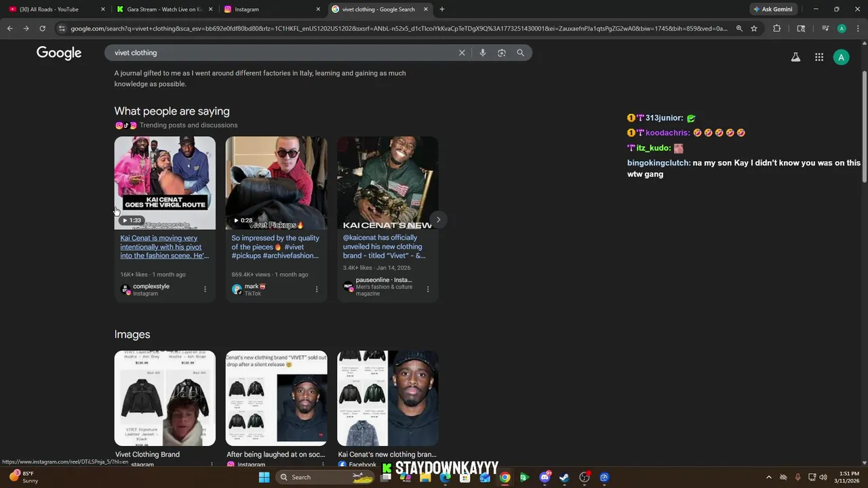Bookmark this page with the star
The height and width of the screenshot is (488, 868).
point(753,28)
